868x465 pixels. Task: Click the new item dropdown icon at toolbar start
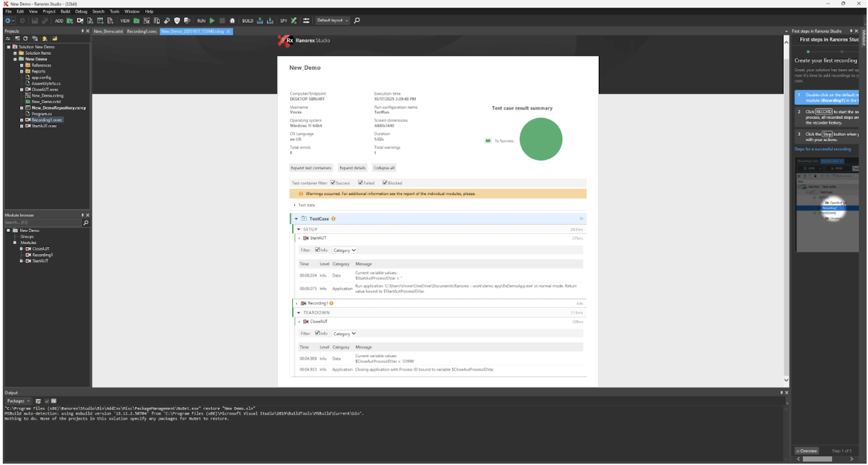[8, 21]
